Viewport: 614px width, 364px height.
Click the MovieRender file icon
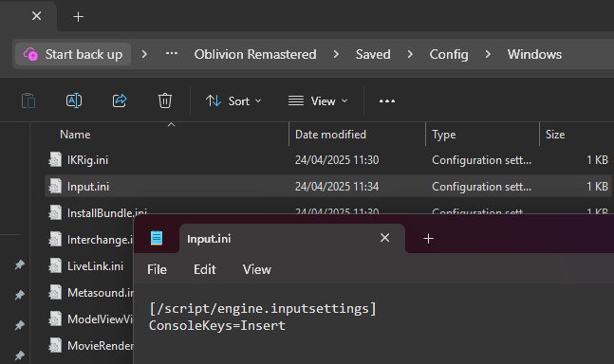point(55,346)
